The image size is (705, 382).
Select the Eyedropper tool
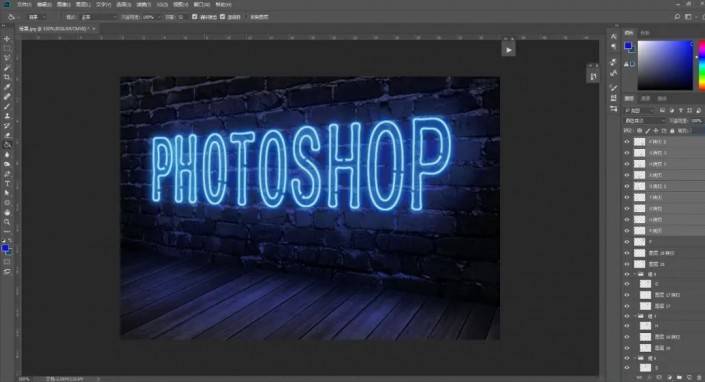point(7,87)
